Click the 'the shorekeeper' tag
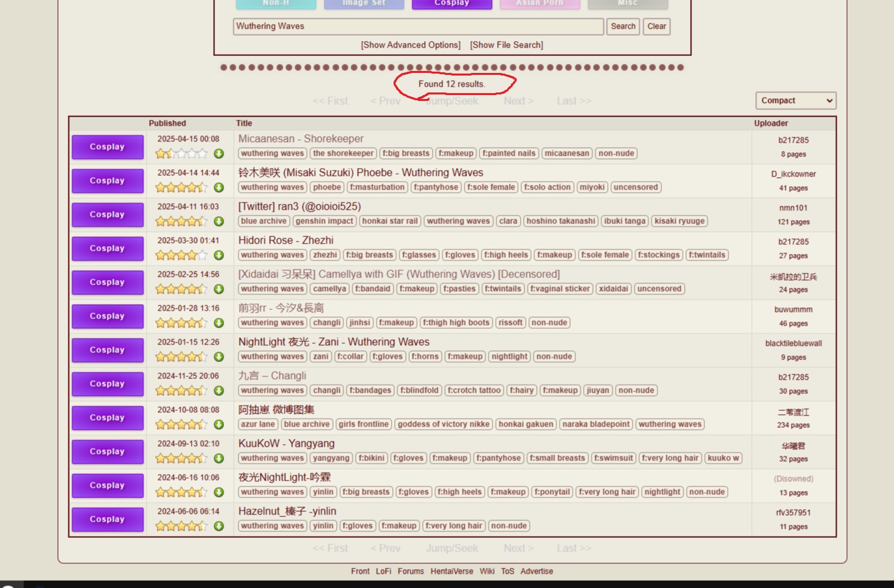The image size is (894, 588). click(343, 154)
